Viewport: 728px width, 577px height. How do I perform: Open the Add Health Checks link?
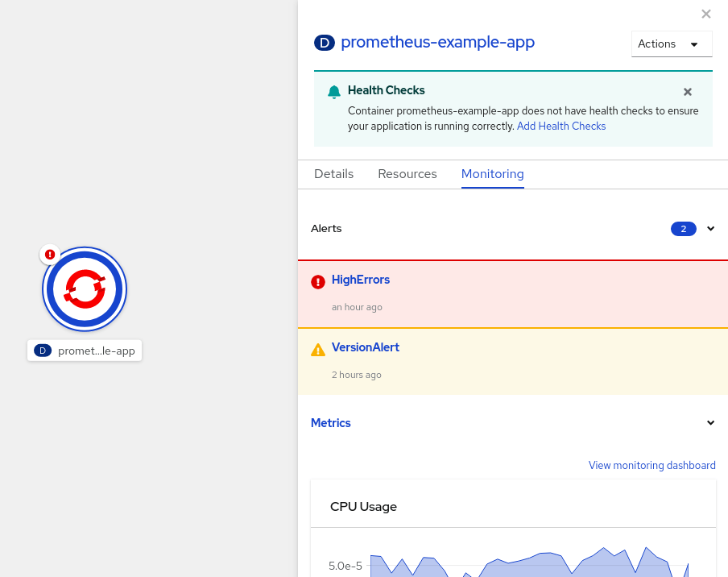560,126
